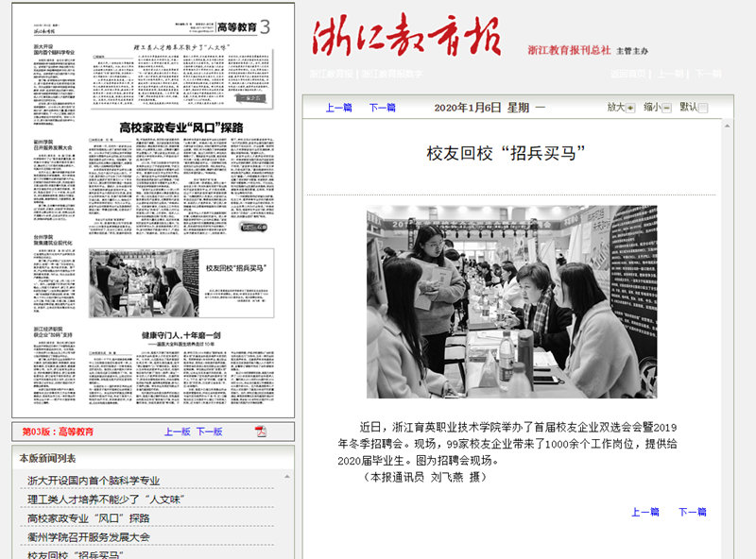Go to 上一版 previous page
The image size is (756, 559).
[x=177, y=432]
